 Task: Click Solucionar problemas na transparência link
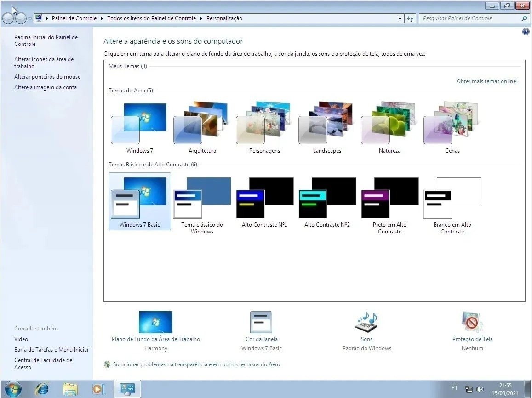pos(196,364)
